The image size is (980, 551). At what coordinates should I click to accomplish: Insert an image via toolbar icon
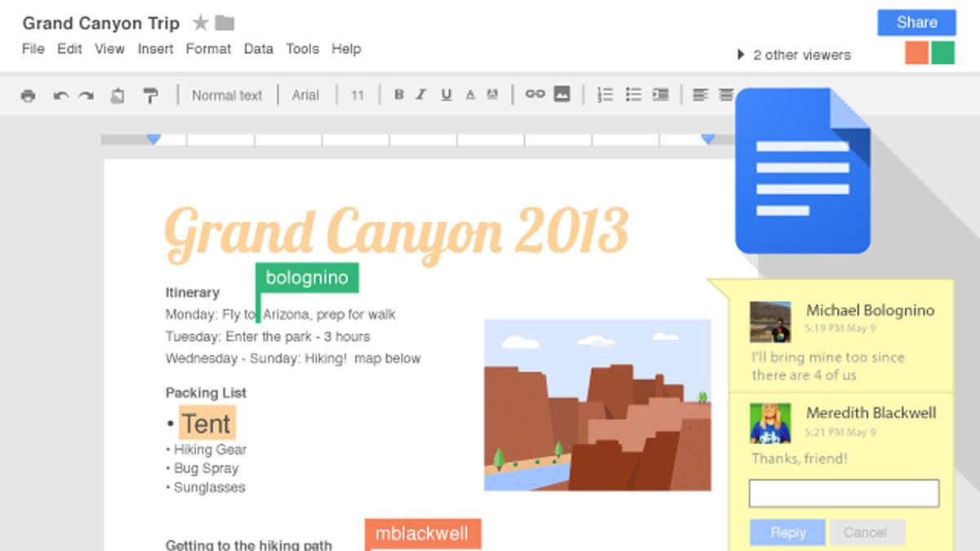[x=562, y=95]
